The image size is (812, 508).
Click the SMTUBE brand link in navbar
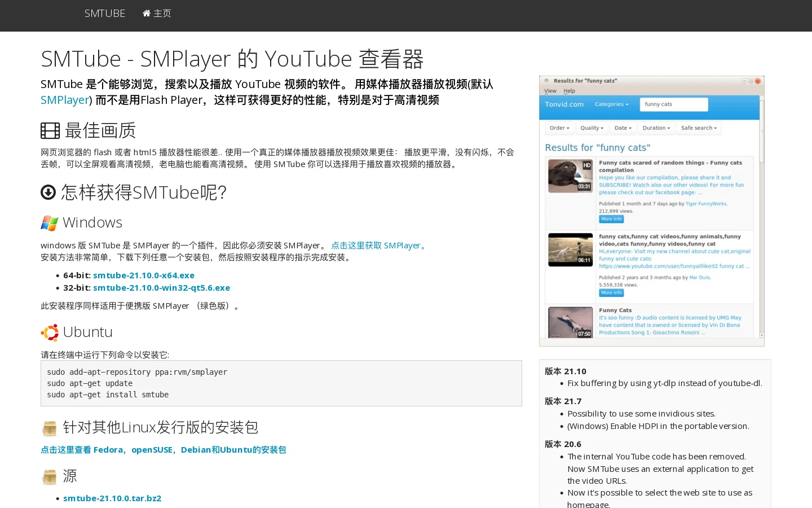point(105,13)
